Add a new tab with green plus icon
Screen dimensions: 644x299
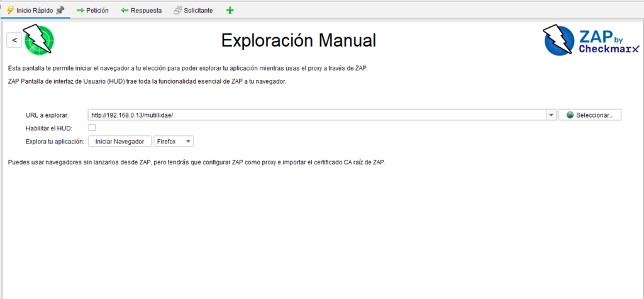230,11
